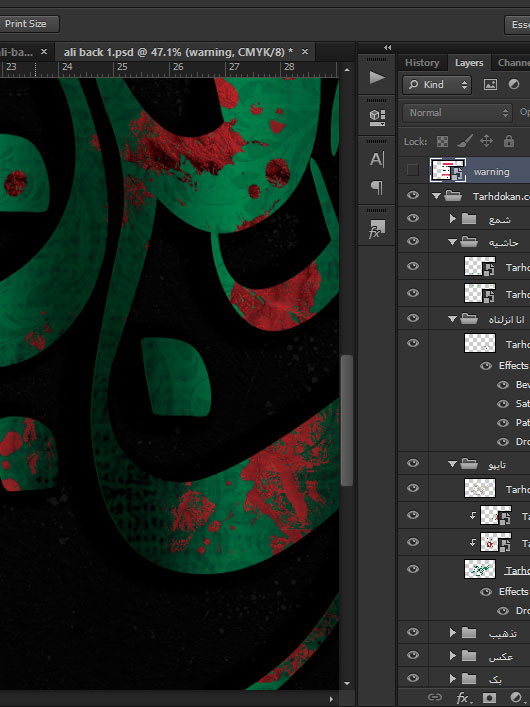
Task: Lock transparent pixels
Action: pos(442,142)
